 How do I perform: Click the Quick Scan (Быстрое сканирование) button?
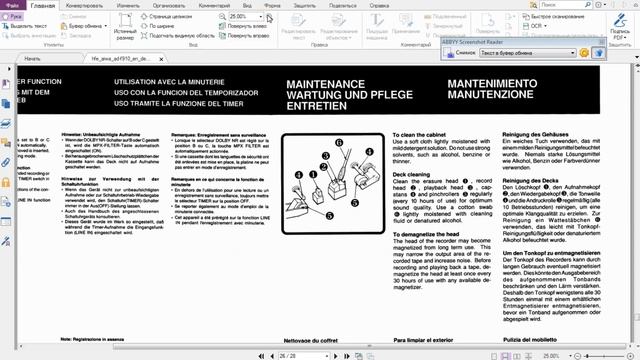[x=553, y=17]
